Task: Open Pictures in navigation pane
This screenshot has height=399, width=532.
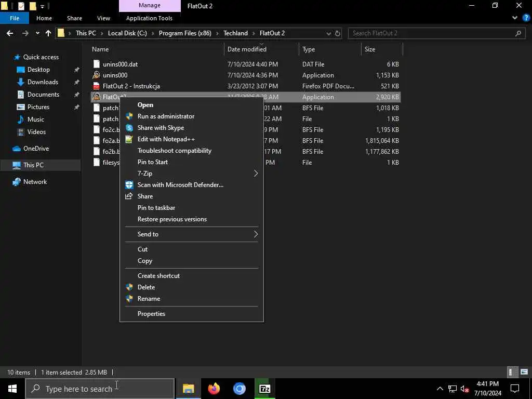Action: coord(38,107)
